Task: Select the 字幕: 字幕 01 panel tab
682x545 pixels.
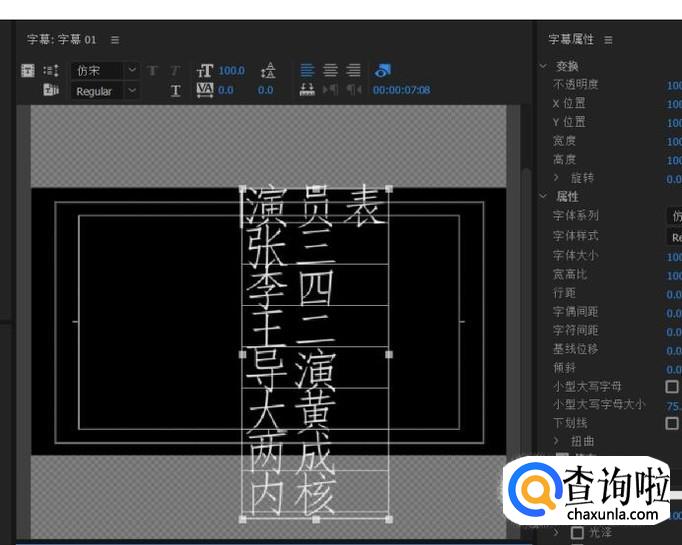Action: [61, 40]
